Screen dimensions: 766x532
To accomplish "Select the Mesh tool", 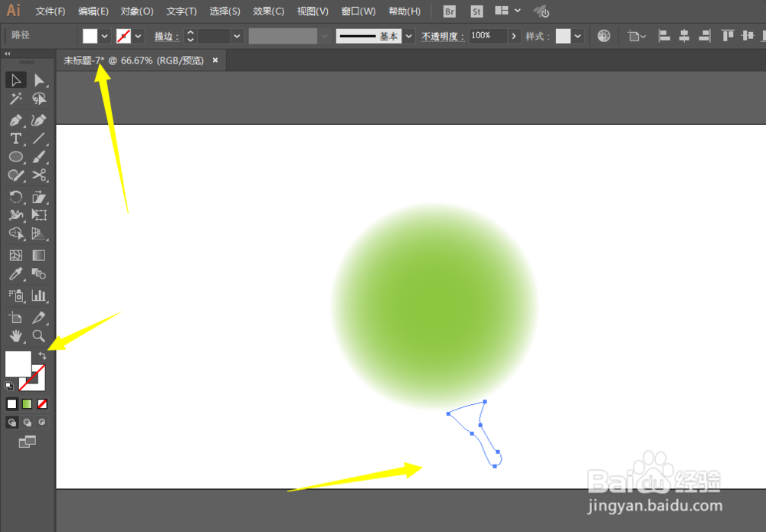I will [x=15, y=255].
